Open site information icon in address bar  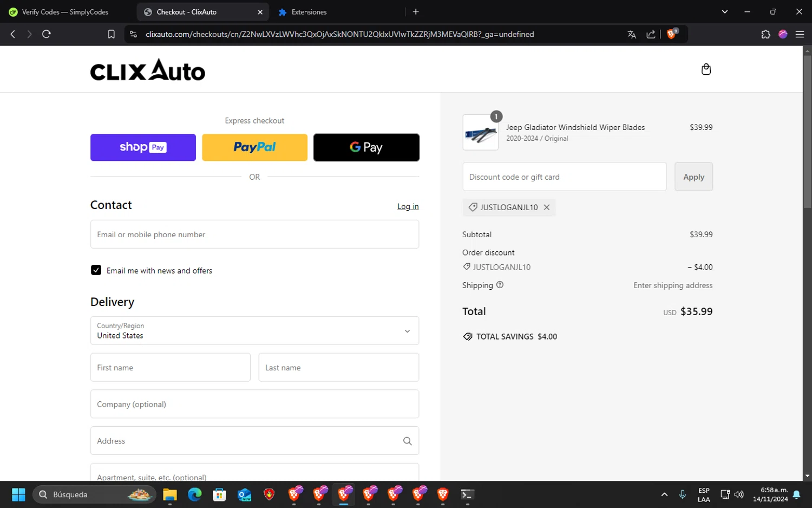(133, 34)
